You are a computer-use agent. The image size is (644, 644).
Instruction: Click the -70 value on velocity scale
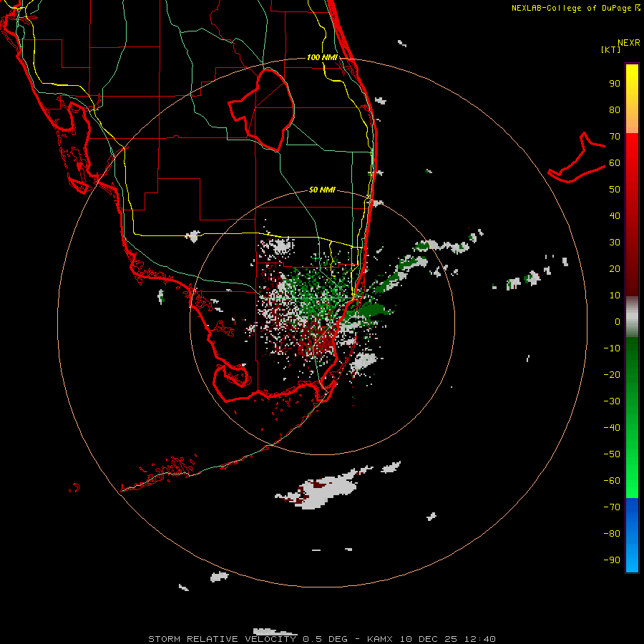[x=612, y=507]
